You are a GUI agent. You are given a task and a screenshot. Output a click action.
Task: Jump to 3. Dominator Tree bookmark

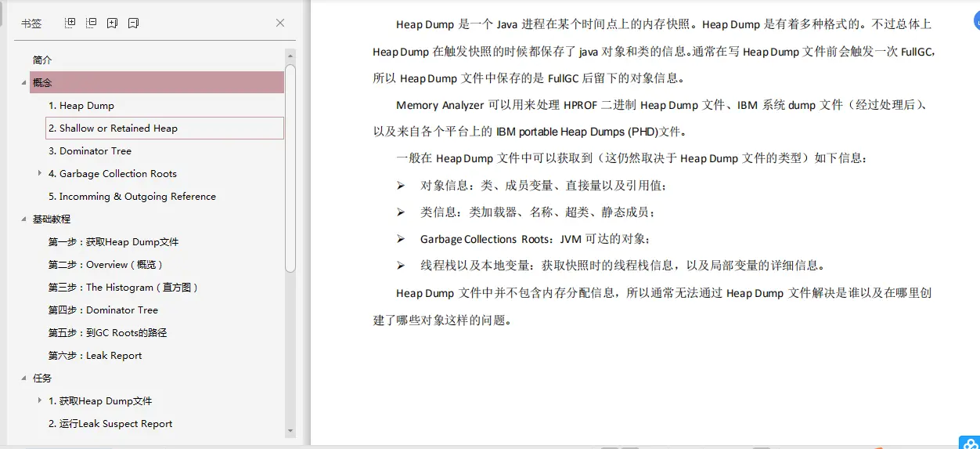click(x=90, y=151)
